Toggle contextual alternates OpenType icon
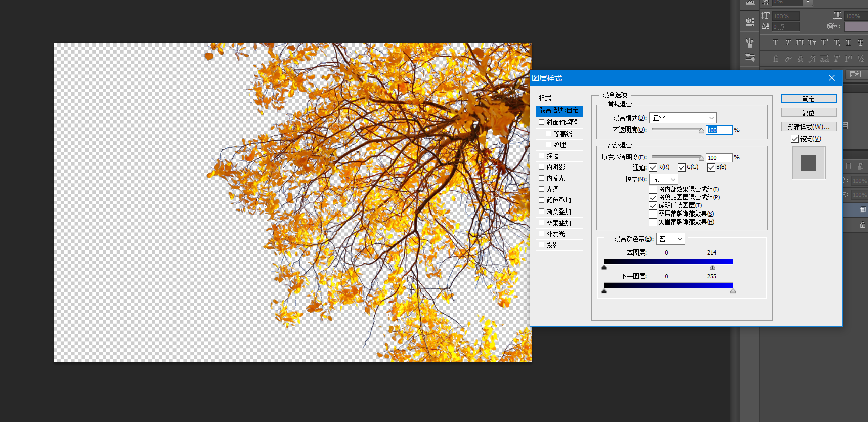868x422 pixels. [x=788, y=59]
